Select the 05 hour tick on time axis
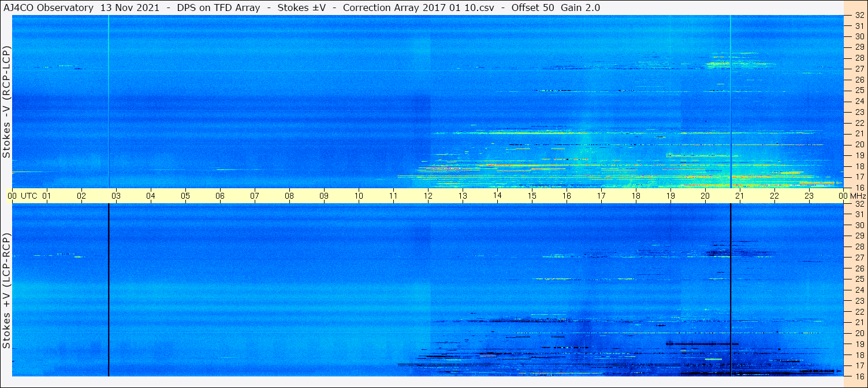The image size is (868, 388). [x=185, y=196]
